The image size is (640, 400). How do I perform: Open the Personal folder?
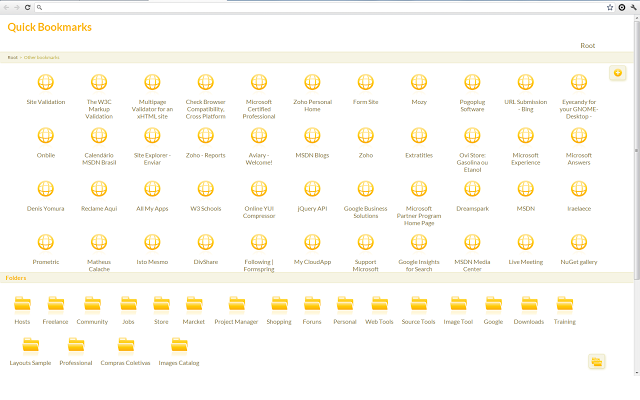click(x=345, y=310)
